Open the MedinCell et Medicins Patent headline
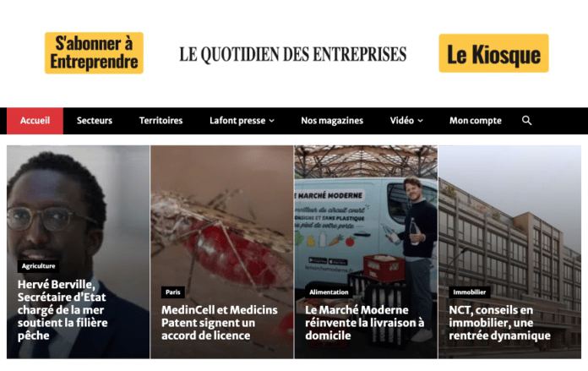Image resolution: width=588 pixels, height=371 pixels. [x=220, y=323]
